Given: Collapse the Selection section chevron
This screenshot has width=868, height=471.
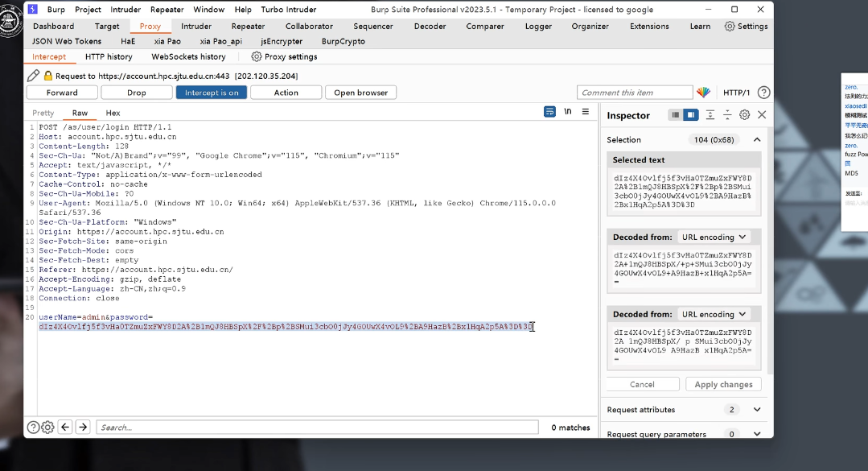Looking at the screenshot, I should coord(756,140).
